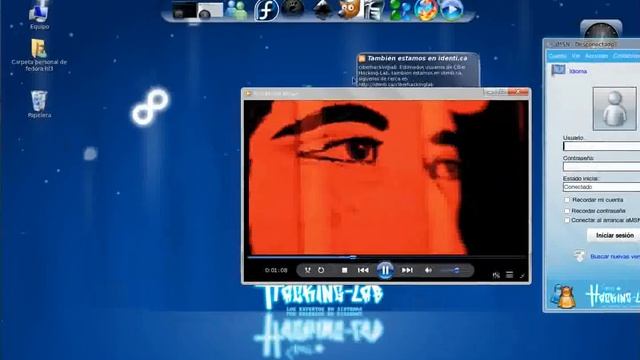Open the media player icon in the dock
The width and height of the screenshot is (640, 360).
[452, 10]
